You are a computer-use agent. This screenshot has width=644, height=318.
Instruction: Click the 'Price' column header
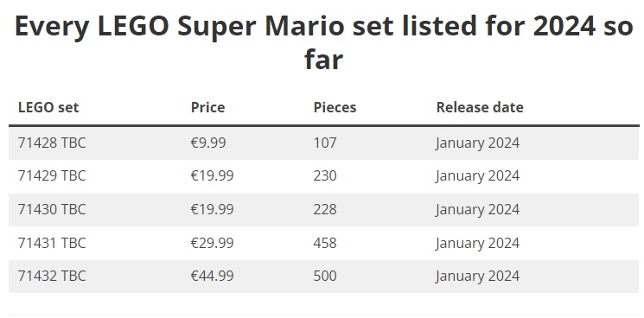point(207,107)
